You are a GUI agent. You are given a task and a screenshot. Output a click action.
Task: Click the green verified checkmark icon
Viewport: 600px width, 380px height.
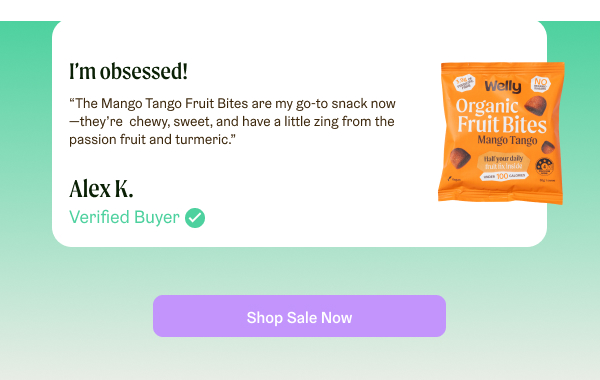coord(195,218)
